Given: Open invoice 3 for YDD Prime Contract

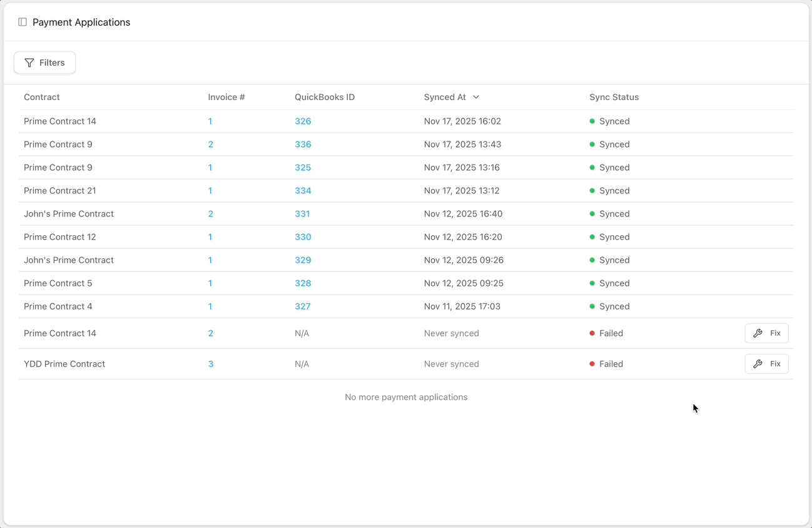Looking at the screenshot, I should (x=211, y=364).
